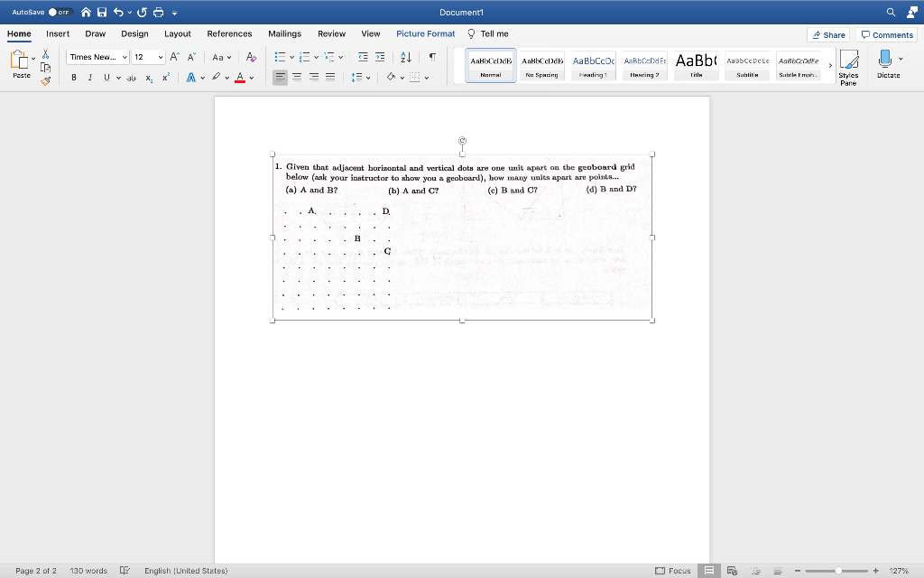
Task: Paste clipboard contents
Action: click(x=21, y=64)
